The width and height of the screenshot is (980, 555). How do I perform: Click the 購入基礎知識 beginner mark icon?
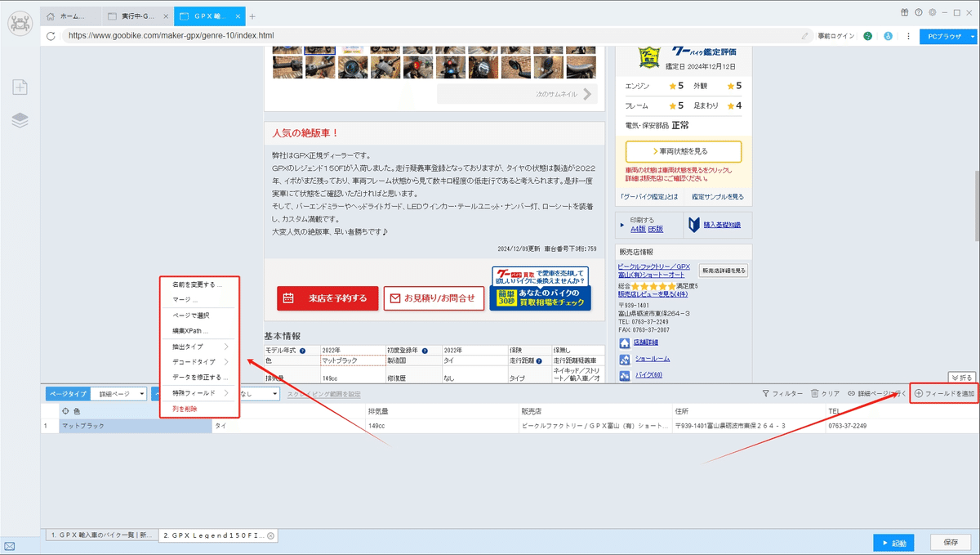click(693, 225)
